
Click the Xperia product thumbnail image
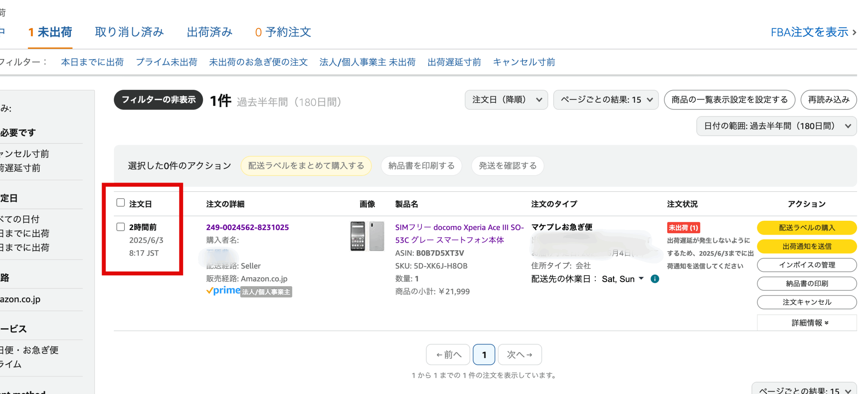(x=367, y=236)
